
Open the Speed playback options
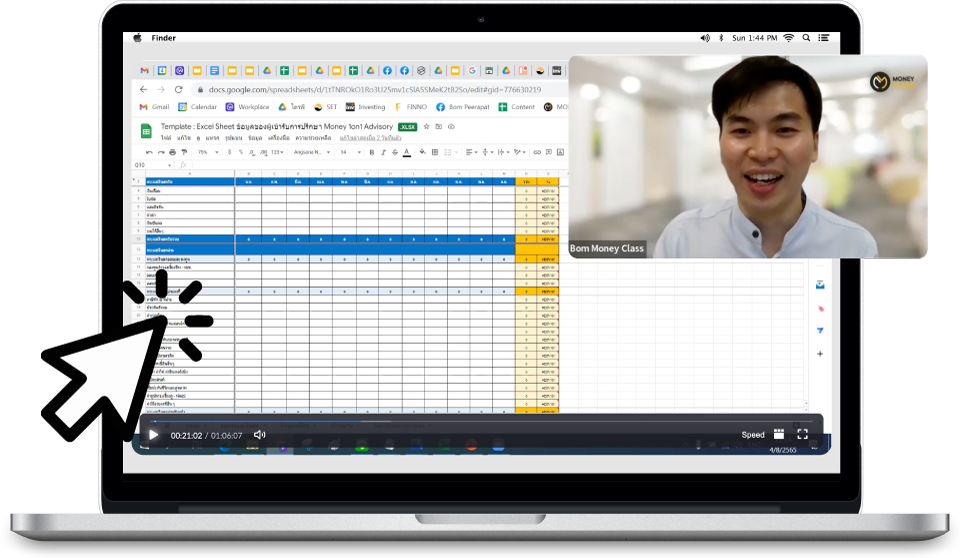point(753,435)
